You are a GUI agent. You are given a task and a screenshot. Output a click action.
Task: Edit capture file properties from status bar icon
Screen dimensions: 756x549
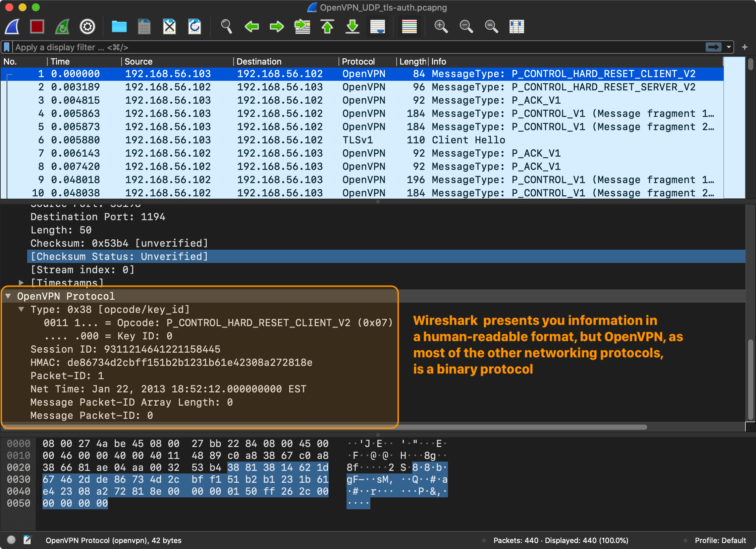[x=27, y=540]
